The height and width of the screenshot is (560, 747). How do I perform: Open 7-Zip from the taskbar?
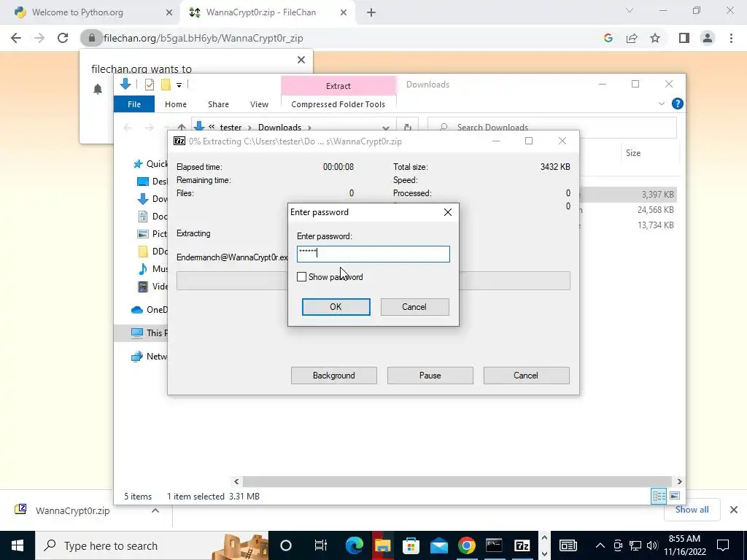point(522,545)
